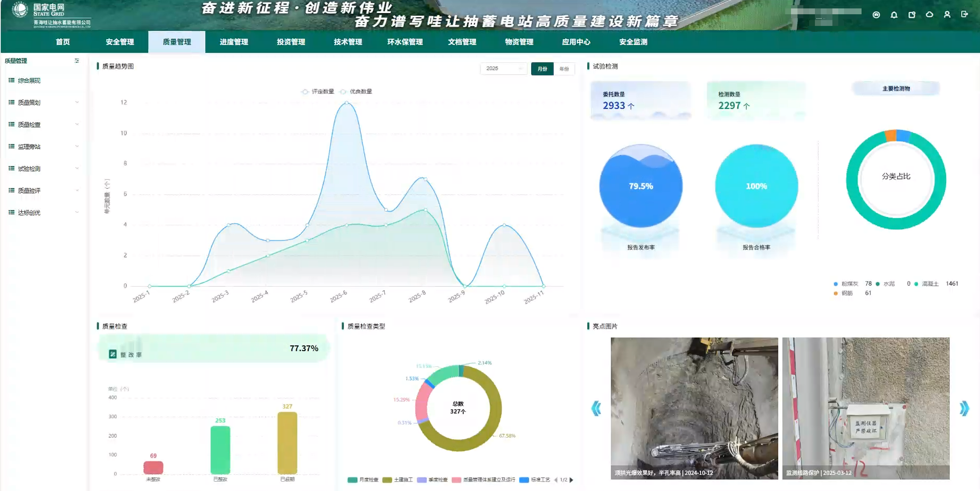The image size is (980, 491).
Task: Open the message note icon in header
Action: (911, 15)
